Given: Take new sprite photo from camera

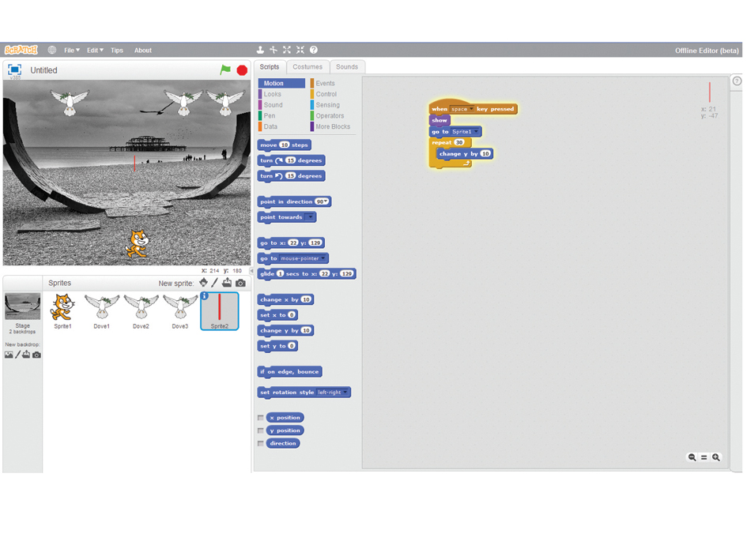Looking at the screenshot, I should point(240,283).
